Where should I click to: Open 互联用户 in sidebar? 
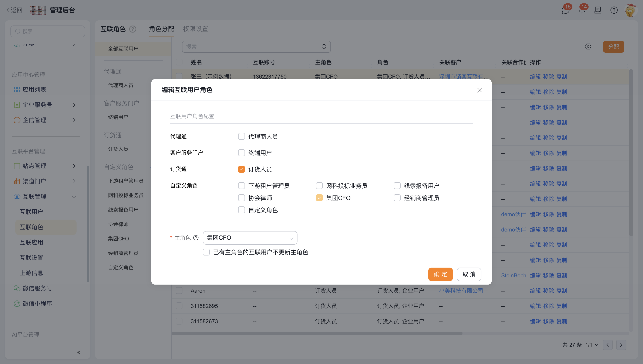click(31, 212)
